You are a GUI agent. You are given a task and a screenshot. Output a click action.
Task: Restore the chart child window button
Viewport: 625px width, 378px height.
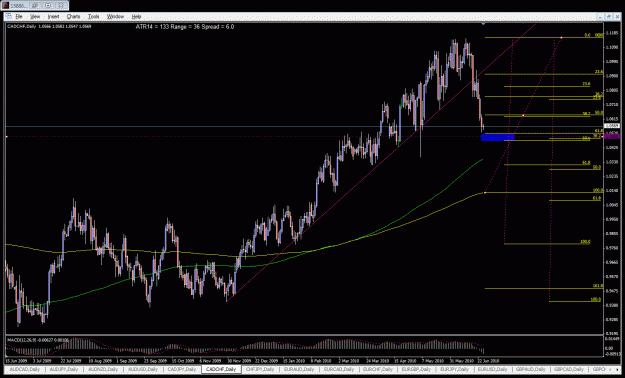[x=609, y=17]
